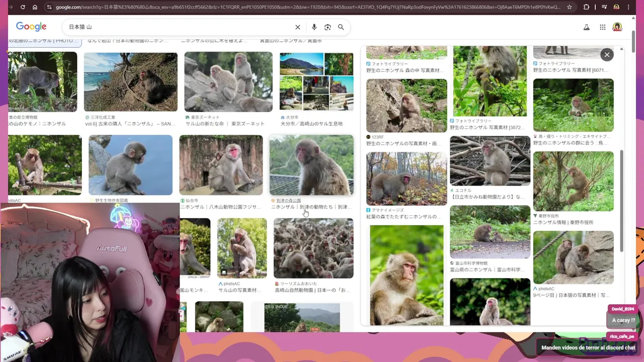Open '高崎山自然動物園 | 日本一の「お…' link
This screenshot has width=644, height=362.
coord(312,290)
